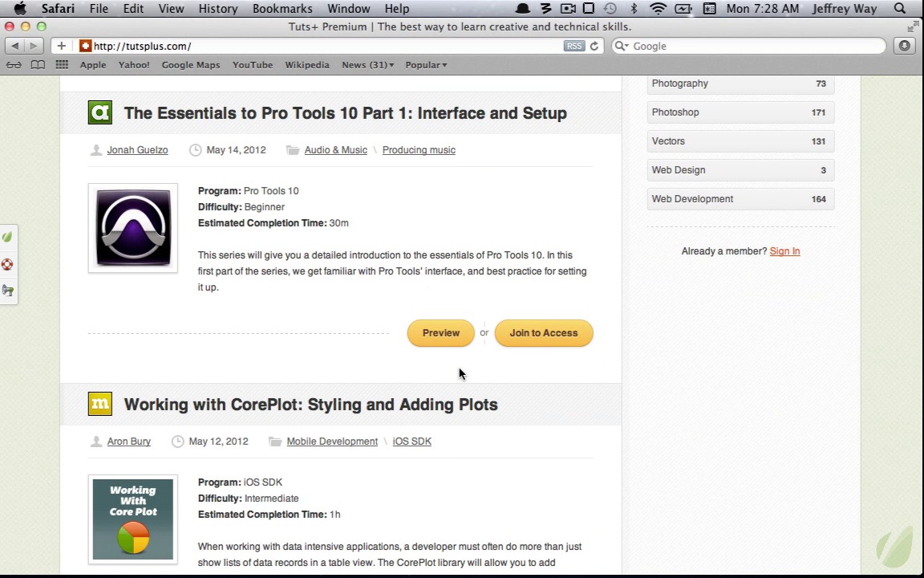Open the Apple bookmark
924x578 pixels.
pyautogui.click(x=93, y=65)
